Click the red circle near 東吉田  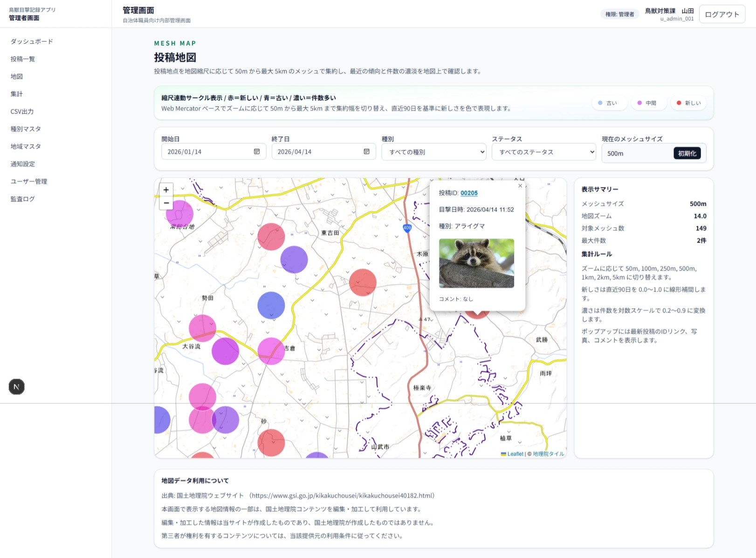271,237
